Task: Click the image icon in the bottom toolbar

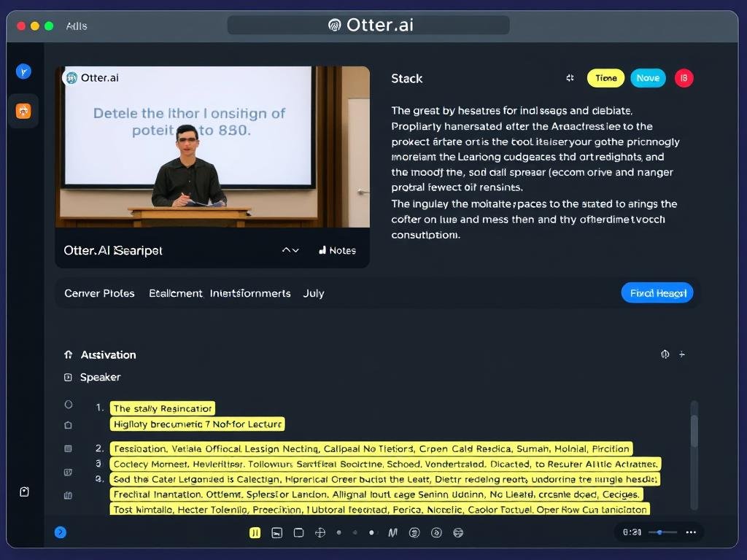Action: tap(276, 532)
